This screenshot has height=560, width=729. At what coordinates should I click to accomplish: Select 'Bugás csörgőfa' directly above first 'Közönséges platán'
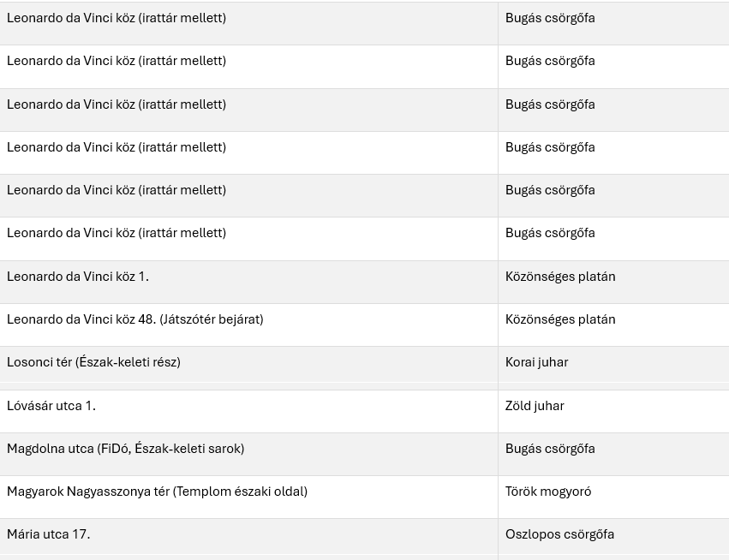click(x=550, y=233)
